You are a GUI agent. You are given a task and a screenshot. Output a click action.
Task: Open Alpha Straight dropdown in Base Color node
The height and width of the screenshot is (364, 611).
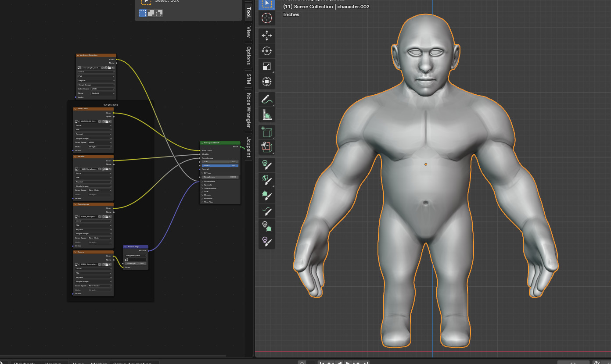coord(100,146)
